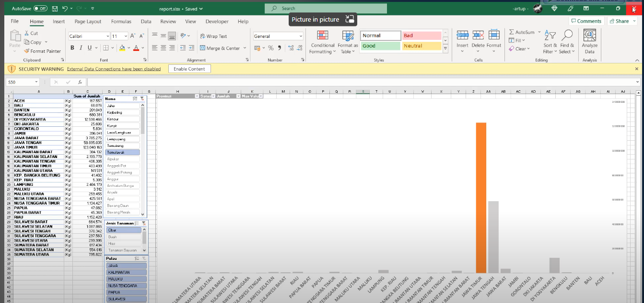Select Temulawak in the Nama slicer
Screen dimensions: 644x303
pyautogui.click(x=122, y=152)
